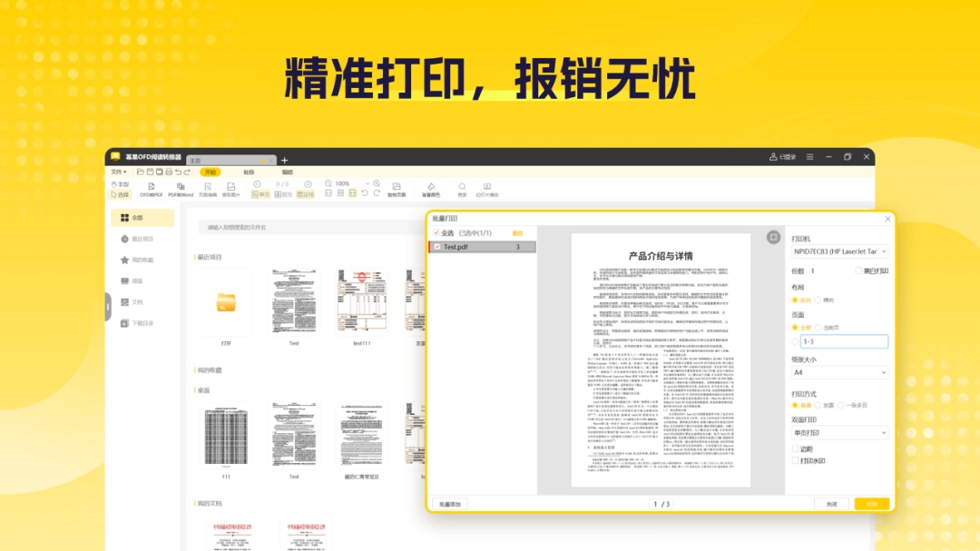Click the PDF转Word conversion icon
Image resolution: width=980 pixels, height=551 pixels.
pos(180,188)
